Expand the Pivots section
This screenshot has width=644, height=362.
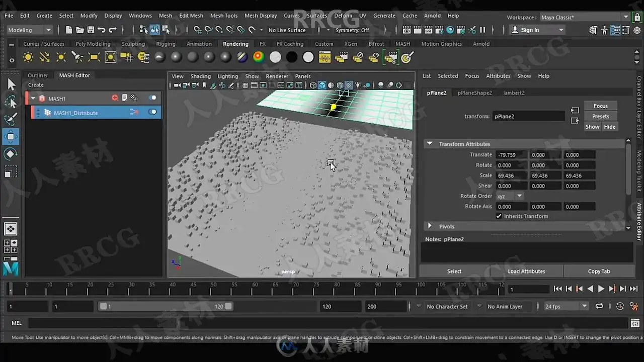430,226
